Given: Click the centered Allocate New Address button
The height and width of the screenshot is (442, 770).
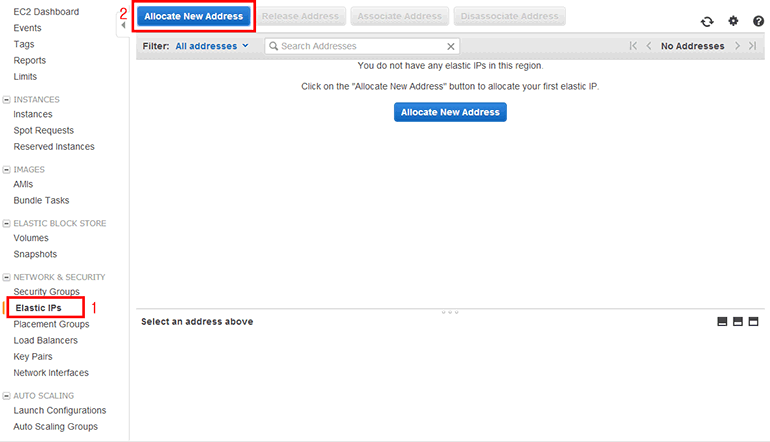Looking at the screenshot, I should point(450,113).
